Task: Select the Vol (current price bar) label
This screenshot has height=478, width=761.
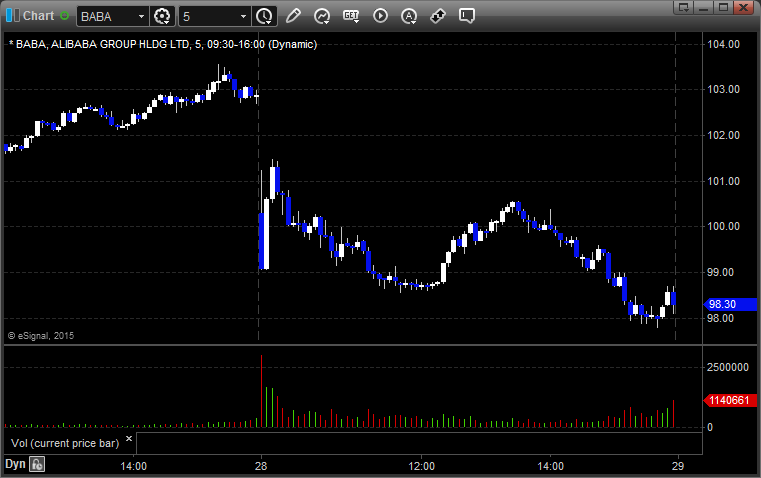Action: 65,443
